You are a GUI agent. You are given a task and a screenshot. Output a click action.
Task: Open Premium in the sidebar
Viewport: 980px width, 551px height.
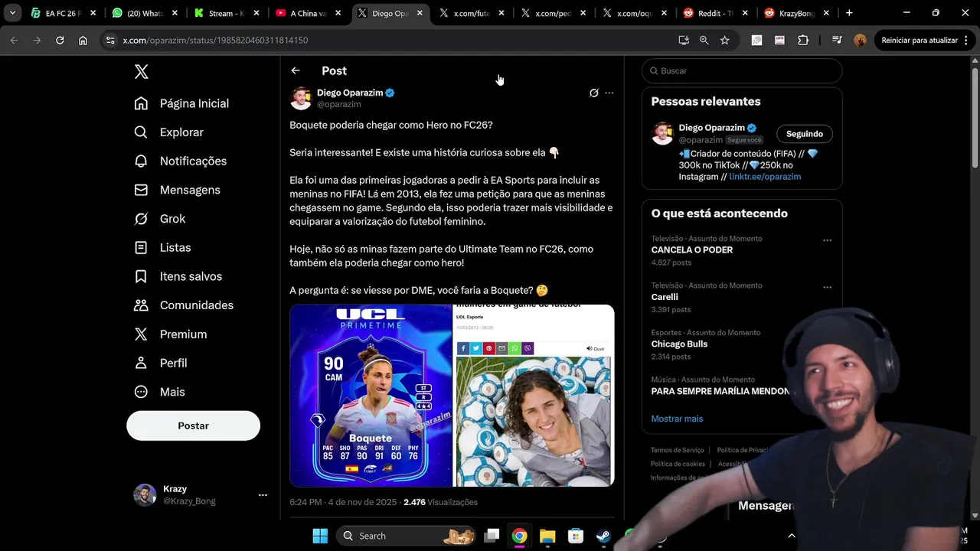pyautogui.click(x=171, y=334)
